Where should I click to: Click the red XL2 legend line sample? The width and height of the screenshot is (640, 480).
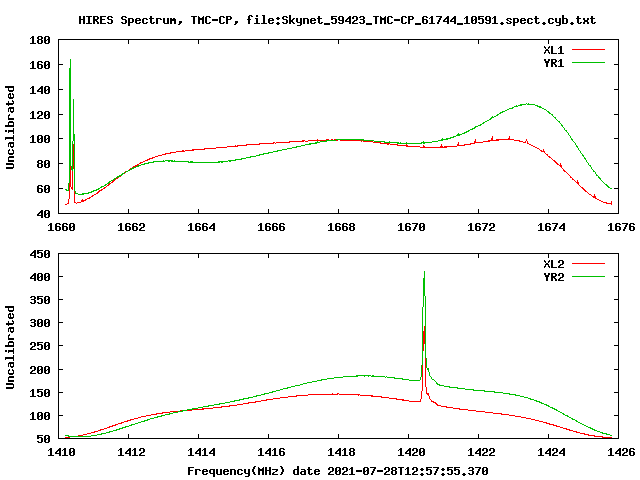click(588, 264)
